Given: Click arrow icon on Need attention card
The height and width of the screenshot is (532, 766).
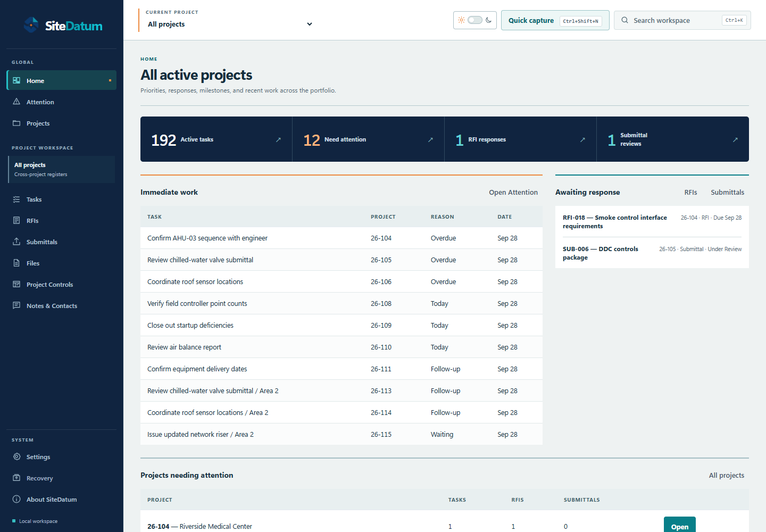Looking at the screenshot, I should tap(430, 139).
